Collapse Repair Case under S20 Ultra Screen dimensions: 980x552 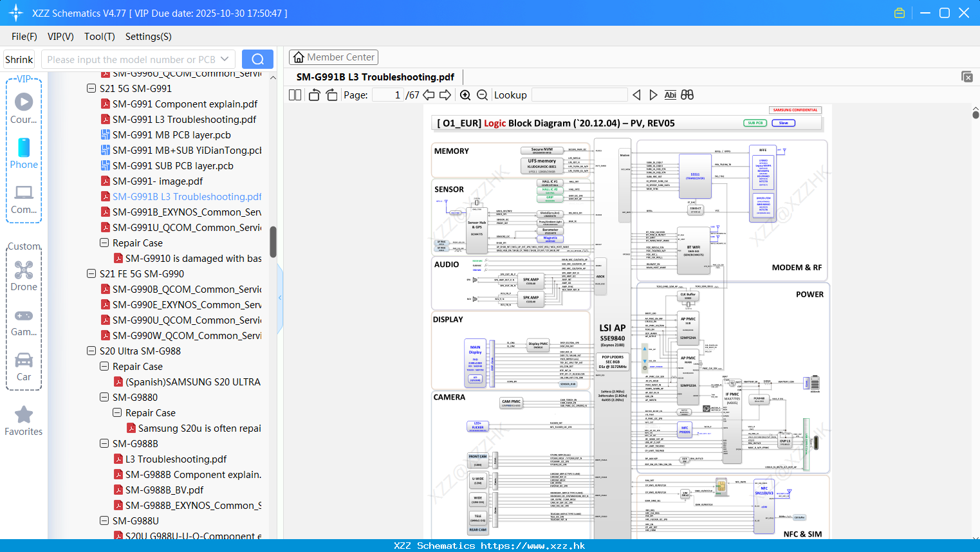point(104,367)
